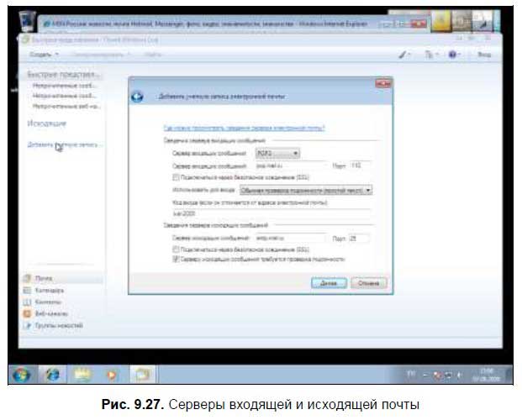The height and width of the screenshot is (420, 522).
Task: Click the Windows Live Mail taskbar icon
Action: pyautogui.click(x=143, y=375)
